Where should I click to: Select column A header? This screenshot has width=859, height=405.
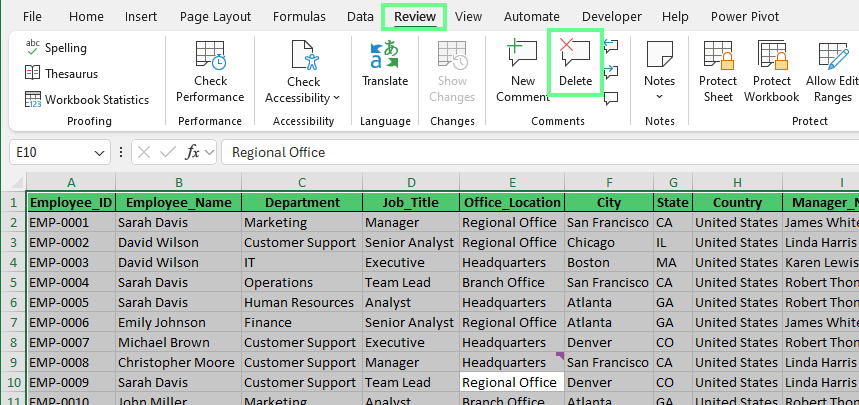click(71, 182)
